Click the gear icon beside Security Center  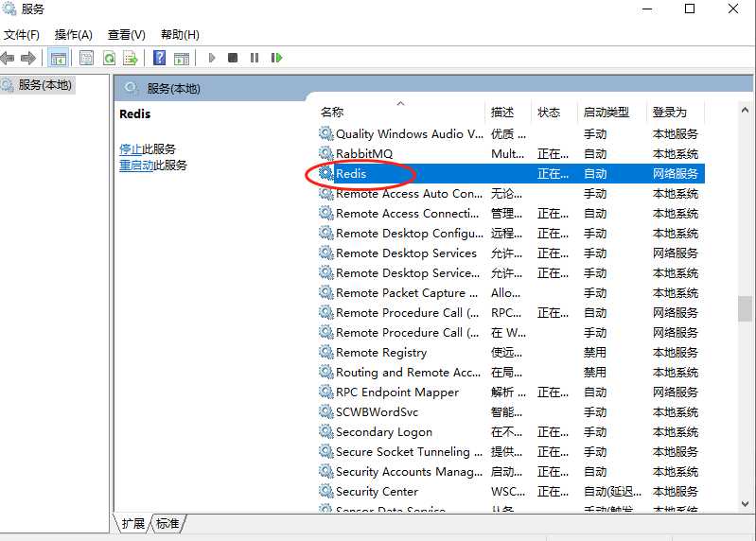tap(326, 491)
